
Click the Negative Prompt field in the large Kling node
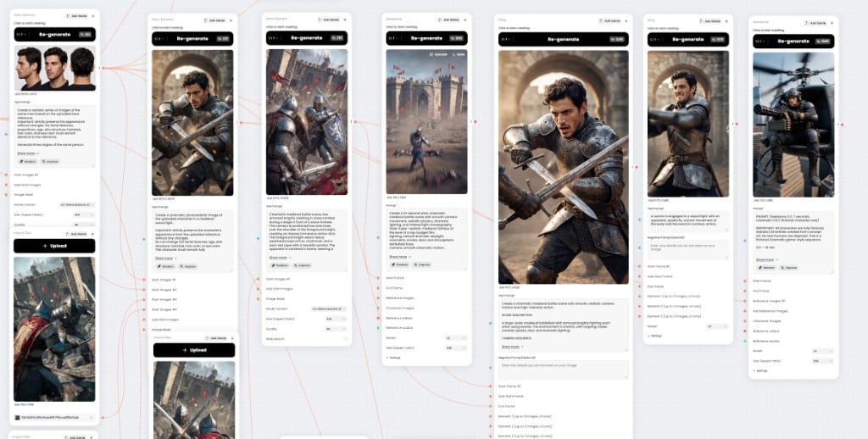[x=563, y=370]
